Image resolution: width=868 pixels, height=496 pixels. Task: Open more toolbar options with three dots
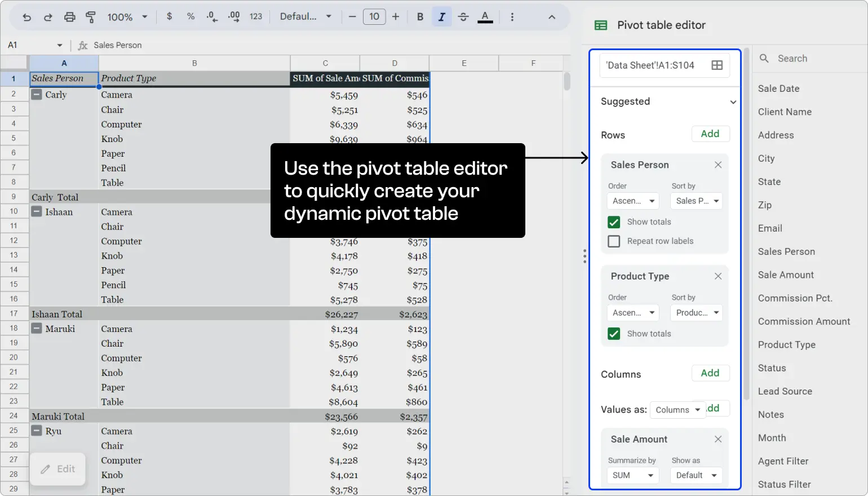pyautogui.click(x=512, y=16)
